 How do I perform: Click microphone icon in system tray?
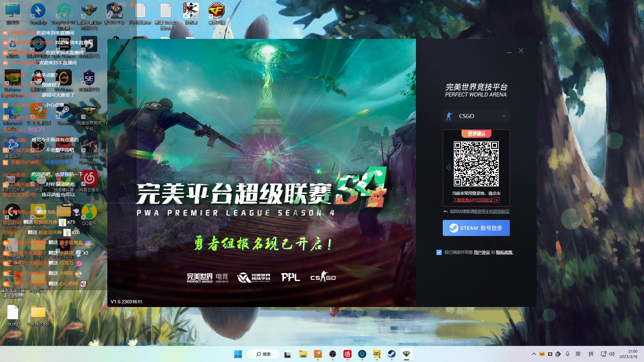568,354
